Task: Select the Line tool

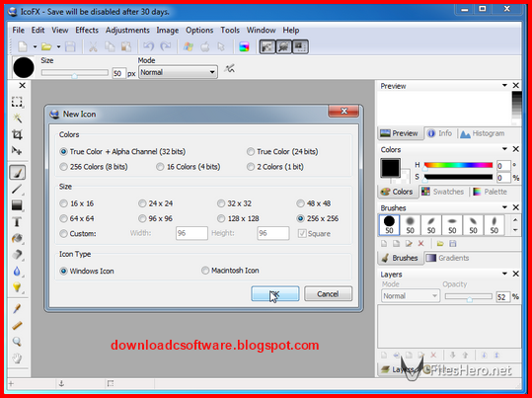Action: click(x=17, y=189)
